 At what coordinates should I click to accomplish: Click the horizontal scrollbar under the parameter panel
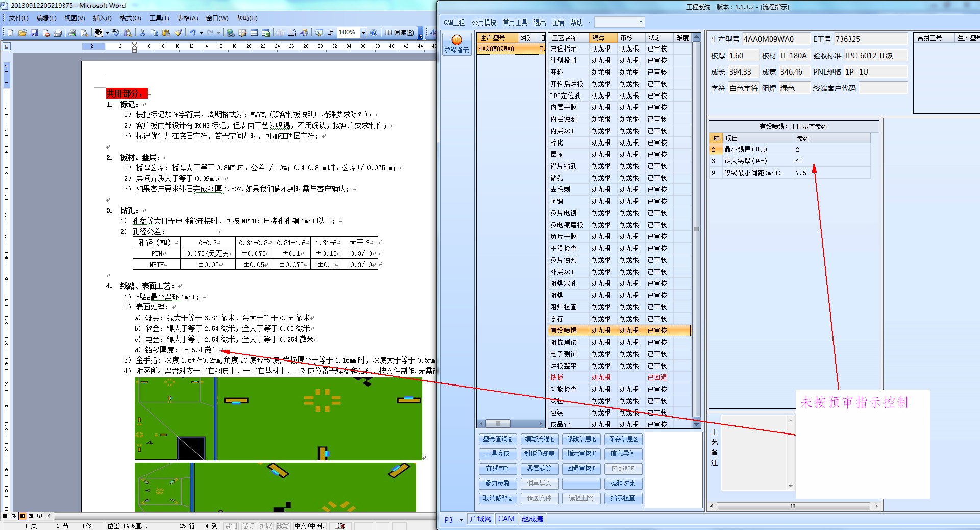(x=794, y=507)
